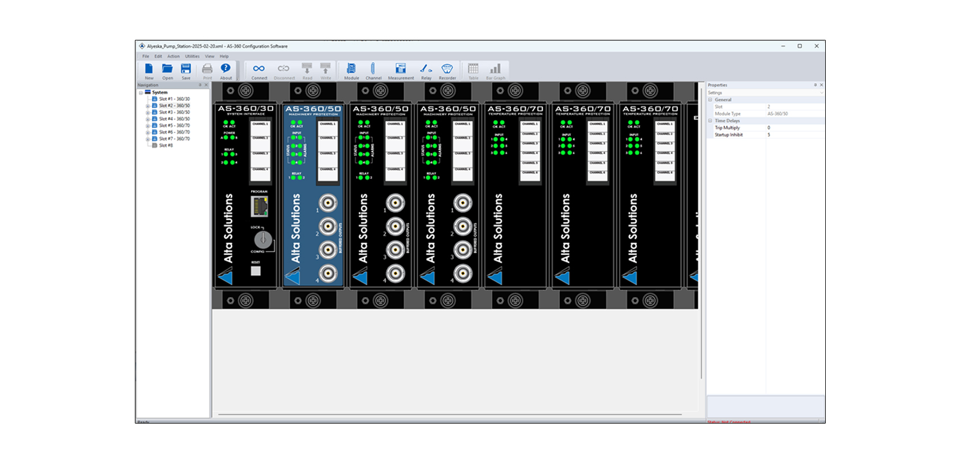Open the Utilities menu
This screenshot has height=464, width=980.
tap(192, 56)
